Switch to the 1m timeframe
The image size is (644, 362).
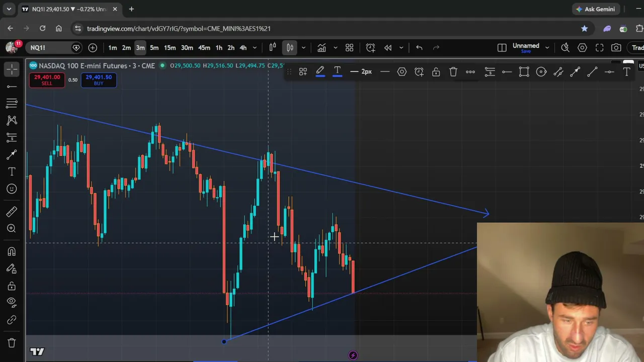pos(113,48)
